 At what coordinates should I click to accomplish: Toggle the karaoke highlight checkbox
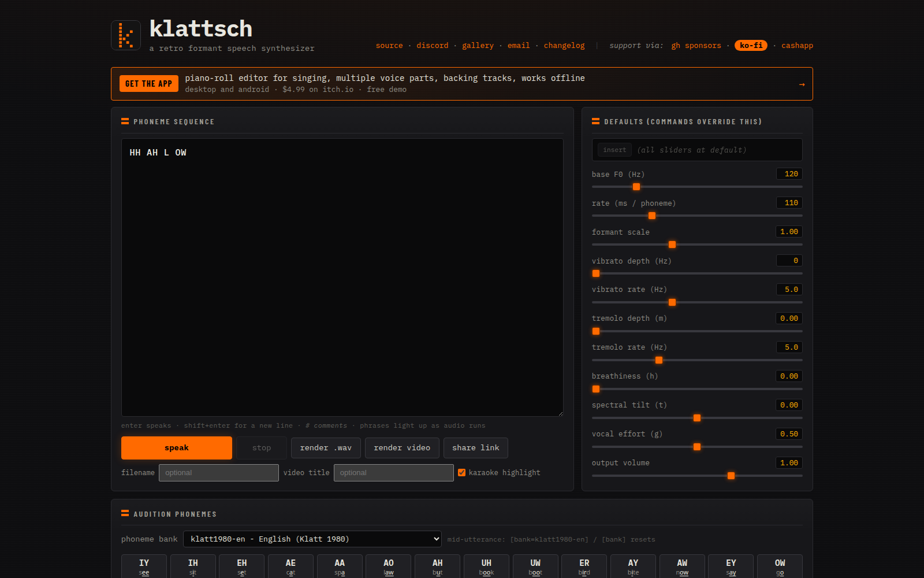pyautogui.click(x=462, y=473)
